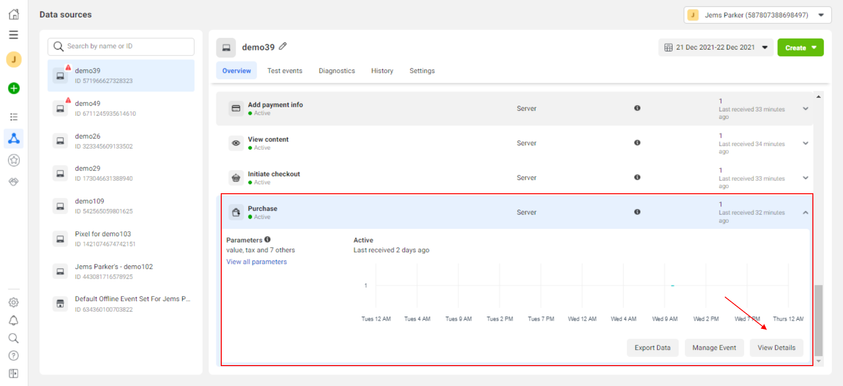Click the info icon in Purchase row

pos(637,212)
